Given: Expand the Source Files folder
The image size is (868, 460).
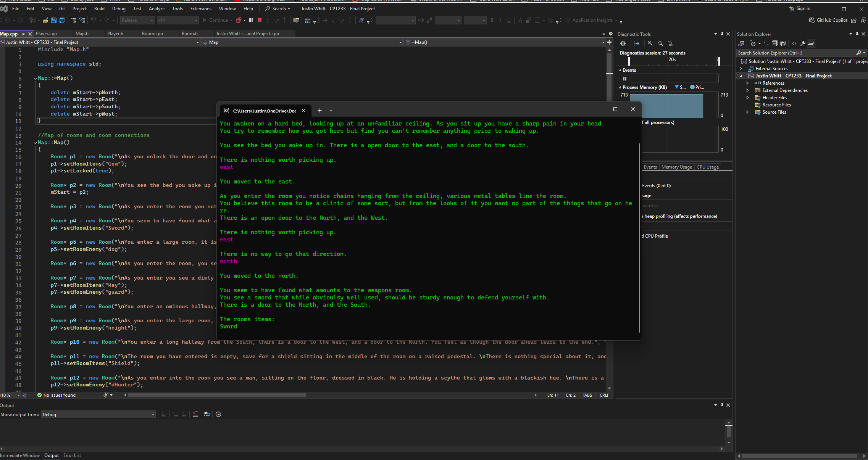Looking at the screenshot, I should [x=747, y=112].
